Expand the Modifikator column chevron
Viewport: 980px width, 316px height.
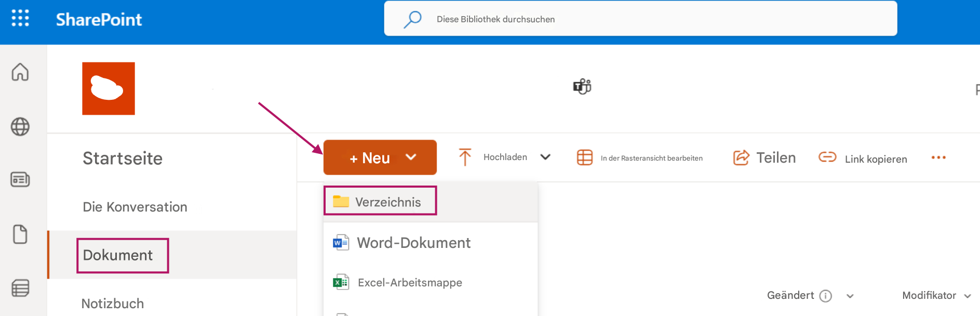[x=968, y=296]
